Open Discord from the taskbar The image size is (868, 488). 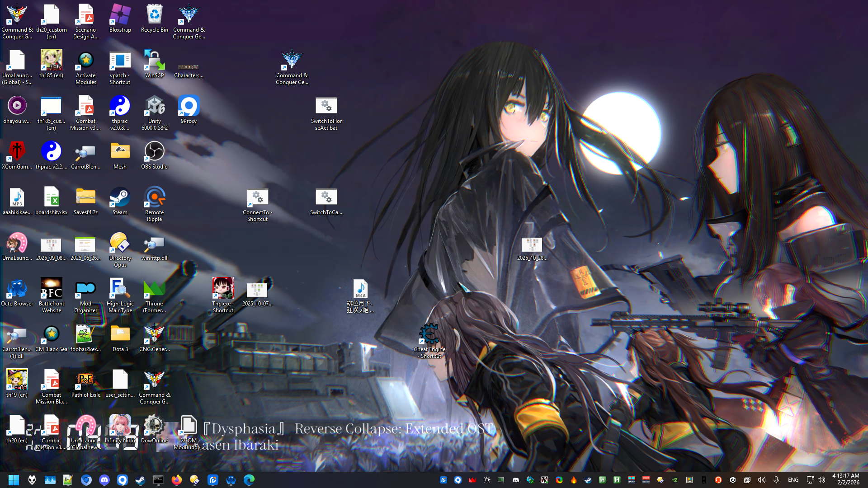tap(104, 480)
